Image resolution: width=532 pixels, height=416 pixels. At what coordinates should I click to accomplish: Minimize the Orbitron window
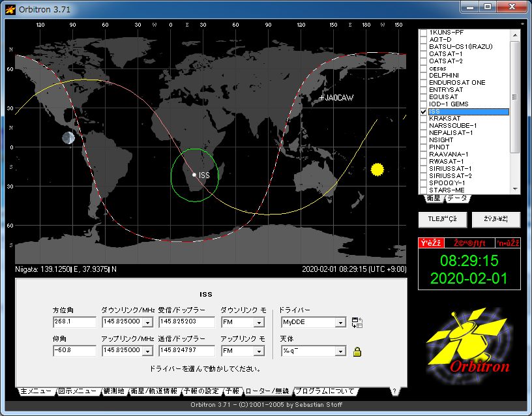click(x=470, y=7)
